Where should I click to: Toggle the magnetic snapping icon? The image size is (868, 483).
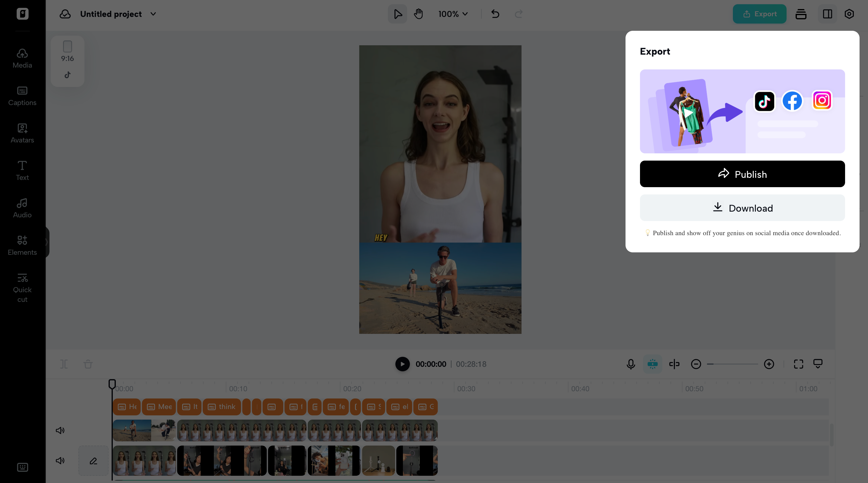[652, 364]
